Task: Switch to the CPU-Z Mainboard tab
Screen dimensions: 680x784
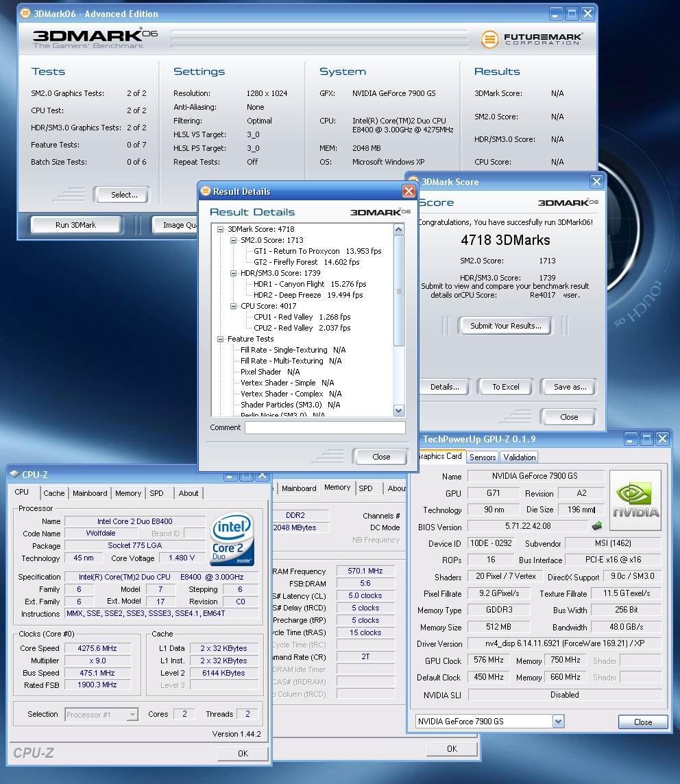Action: point(90,493)
